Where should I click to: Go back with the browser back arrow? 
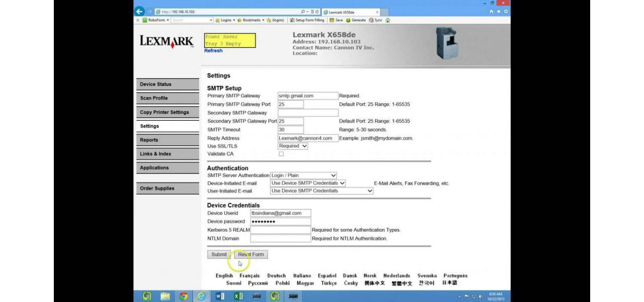139,11
